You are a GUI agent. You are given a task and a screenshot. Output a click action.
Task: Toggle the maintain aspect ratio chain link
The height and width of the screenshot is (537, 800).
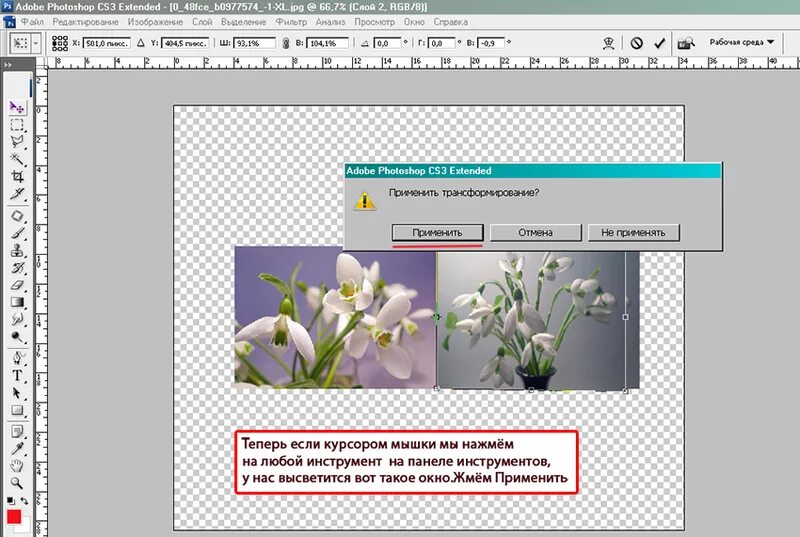pos(285,43)
